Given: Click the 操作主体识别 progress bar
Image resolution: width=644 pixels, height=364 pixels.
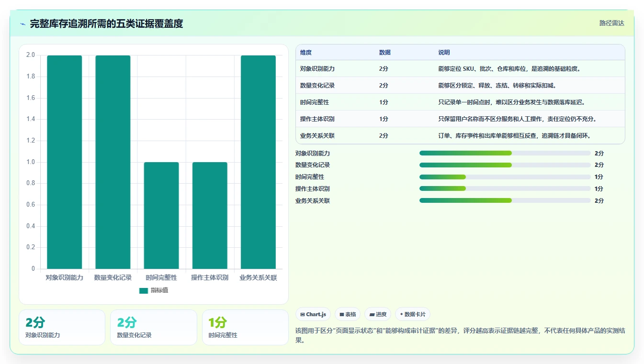Looking at the screenshot, I should tap(505, 188).
